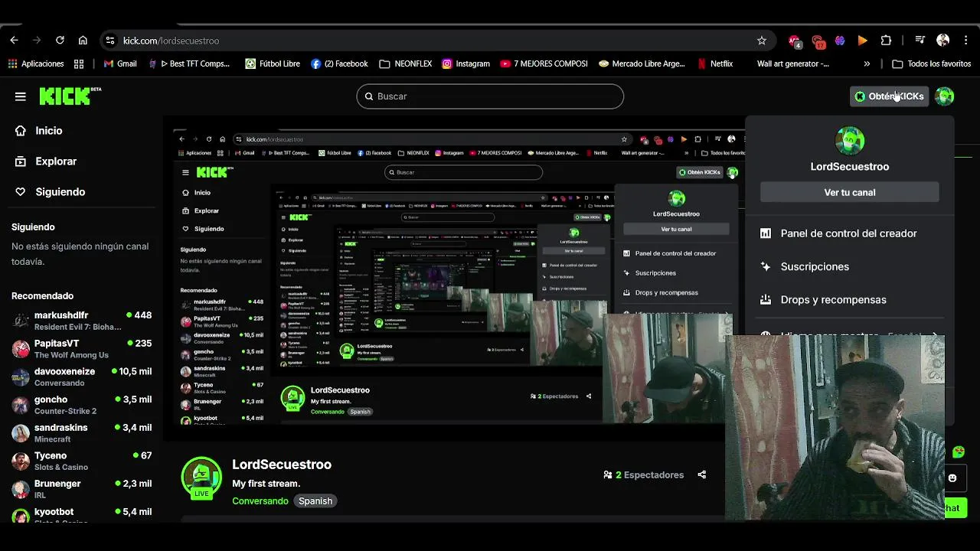Click the Suscripciones sparkle icon

[766, 266]
